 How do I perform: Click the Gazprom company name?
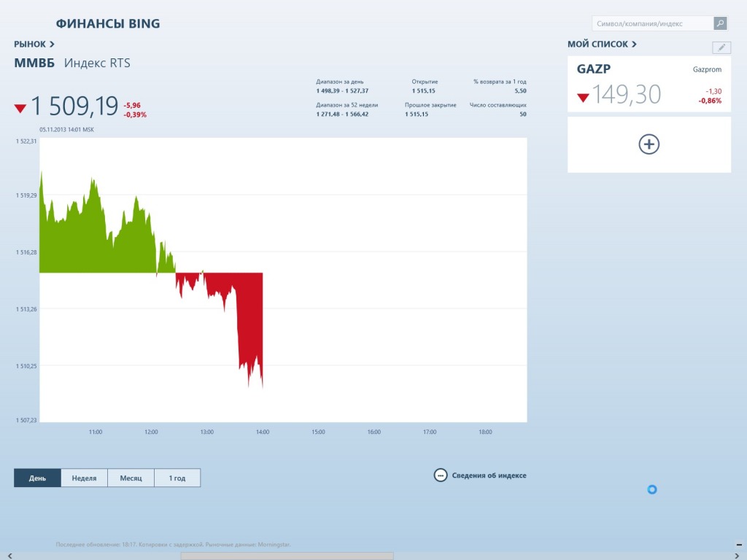pos(707,69)
